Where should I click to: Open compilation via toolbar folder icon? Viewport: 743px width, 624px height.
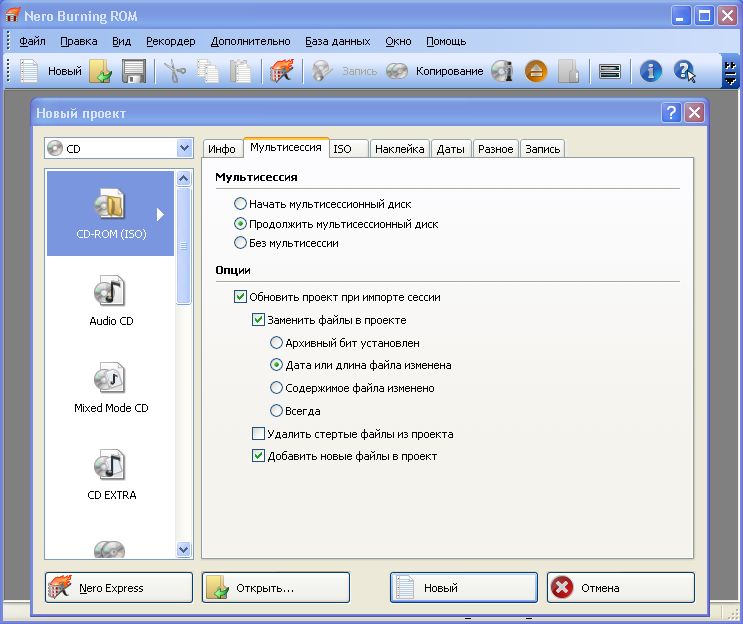[100, 72]
